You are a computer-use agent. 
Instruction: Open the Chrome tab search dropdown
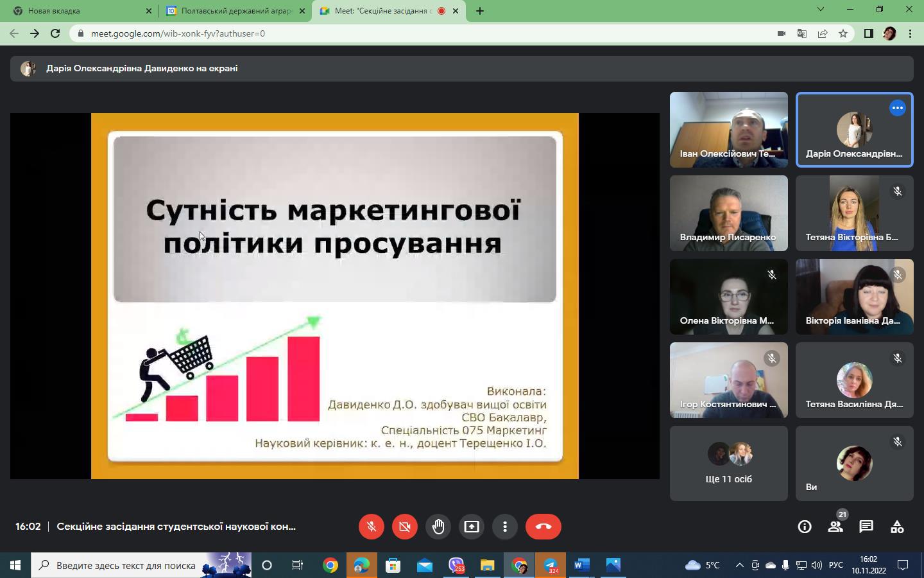point(820,9)
